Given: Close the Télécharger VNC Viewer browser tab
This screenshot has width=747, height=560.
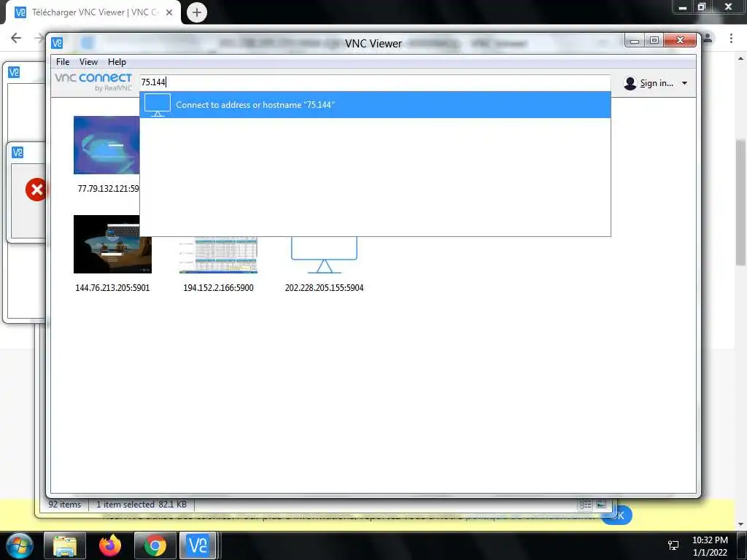Looking at the screenshot, I should (x=169, y=13).
